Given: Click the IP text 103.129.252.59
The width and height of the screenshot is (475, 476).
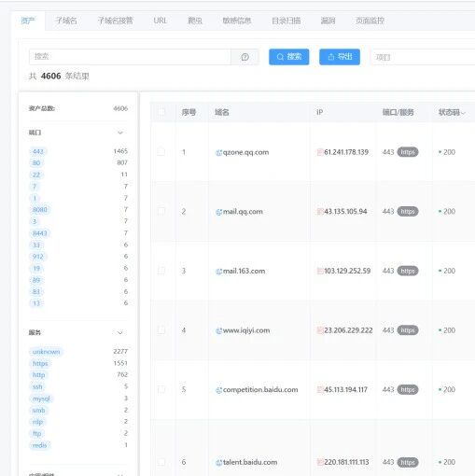Looking at the screenshot, I should [x=347, y=271].
